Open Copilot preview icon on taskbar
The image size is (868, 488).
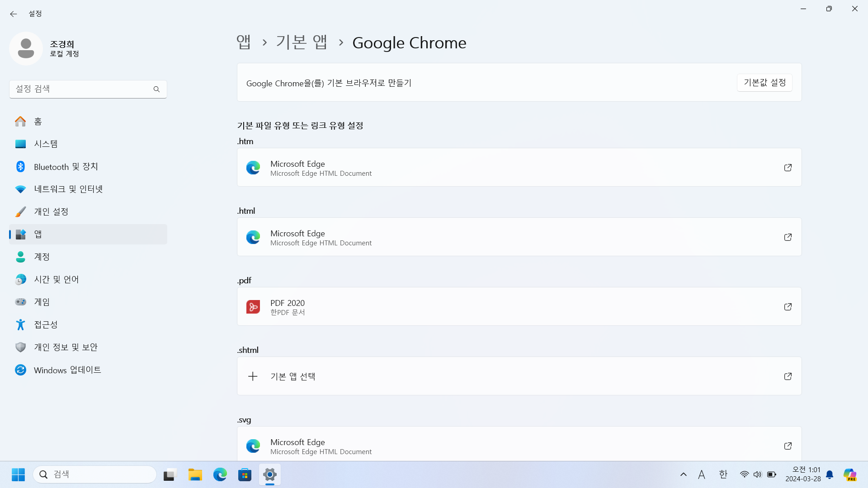pyautogui.click(x=850, y=474)
